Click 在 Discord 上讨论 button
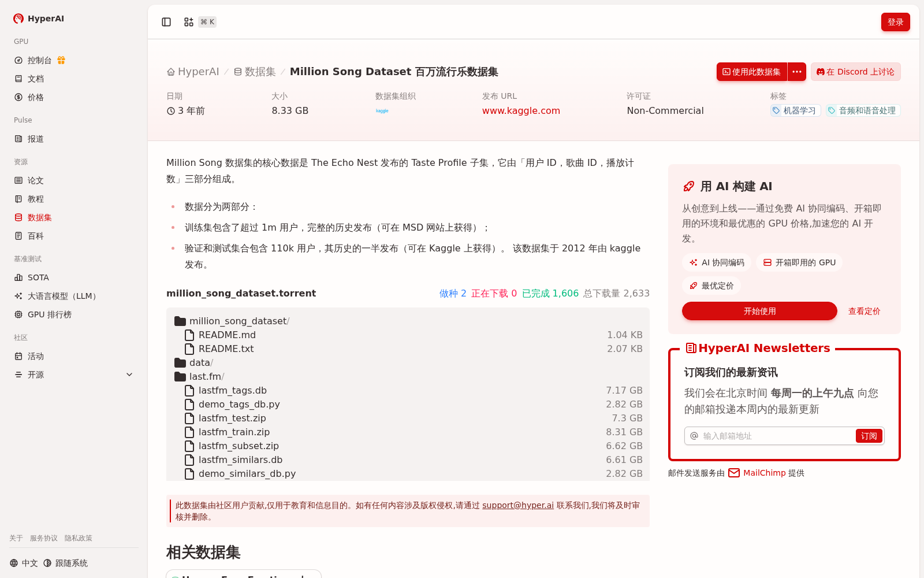The image size is (924, 578). tap(856, 72)
